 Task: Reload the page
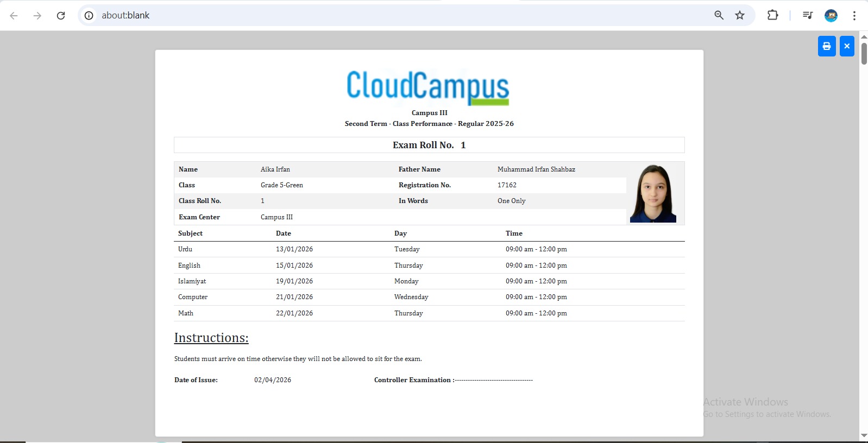pos(61,16)
